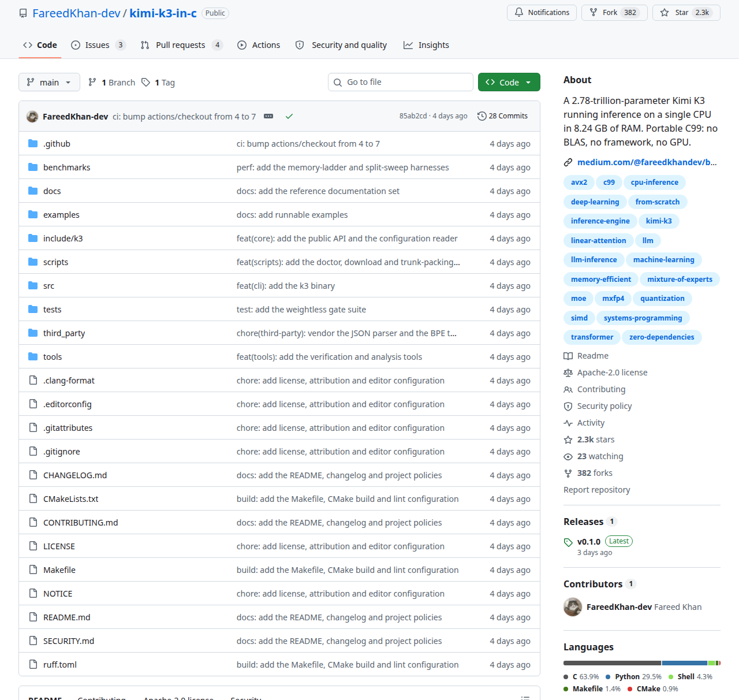
Task: View the 23 watching link
Action: (x=594, y=456)
